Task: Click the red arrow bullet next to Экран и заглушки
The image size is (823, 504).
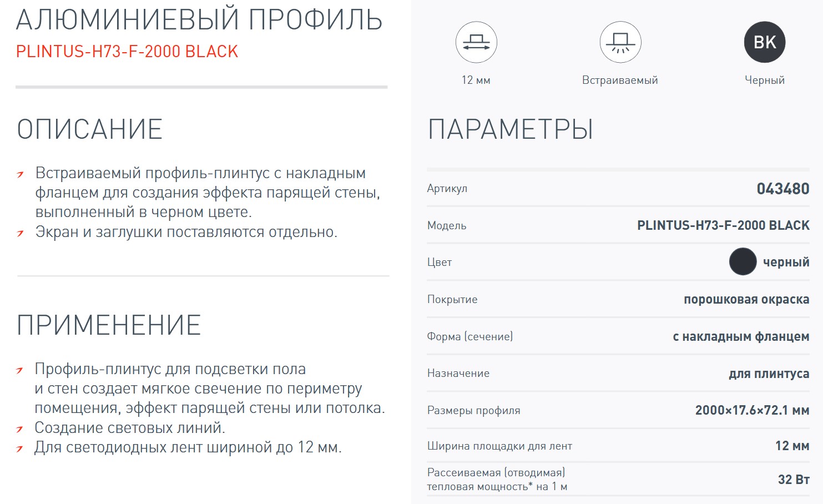Action: 20,233
